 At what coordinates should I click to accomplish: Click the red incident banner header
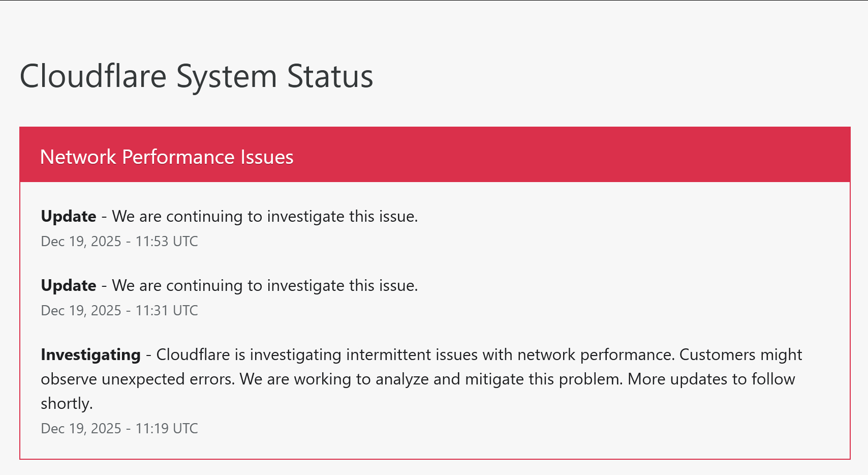pos(435,155)
